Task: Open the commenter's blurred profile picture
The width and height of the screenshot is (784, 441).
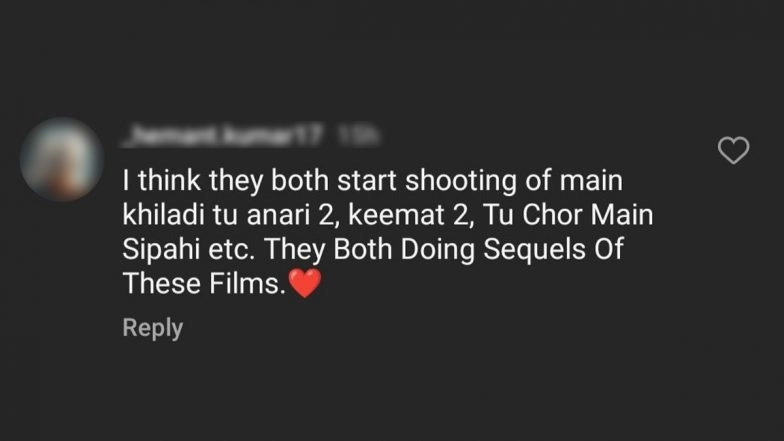Action: pos(62,160)
